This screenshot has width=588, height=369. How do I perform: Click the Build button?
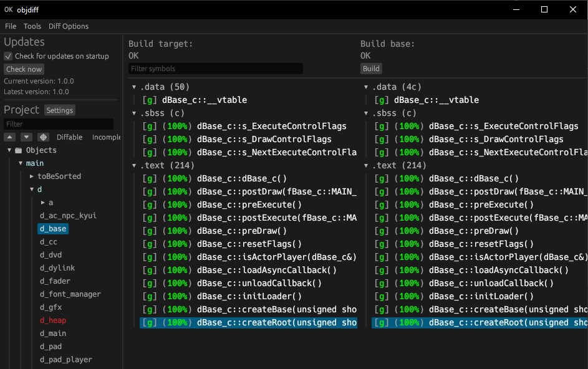pyautogui.click(x=371, y=69)
